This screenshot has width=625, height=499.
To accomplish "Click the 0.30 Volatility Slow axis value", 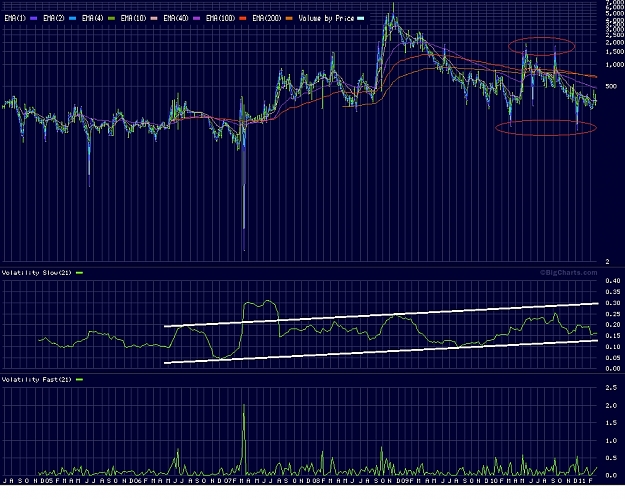I will click(x=613, y=303).
